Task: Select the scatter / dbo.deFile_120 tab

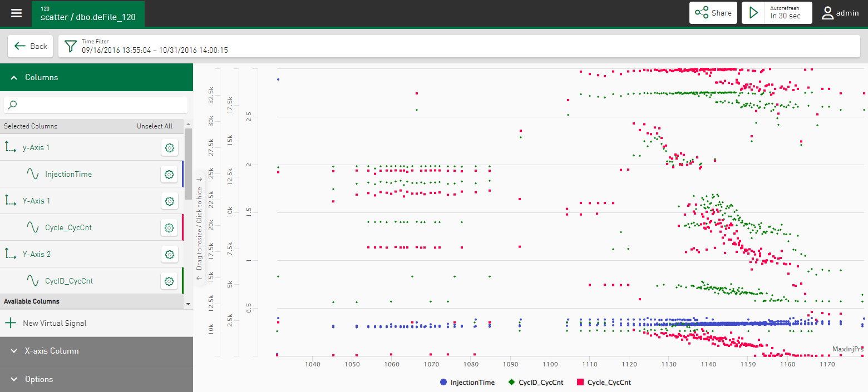Action: tap(88, 14)
